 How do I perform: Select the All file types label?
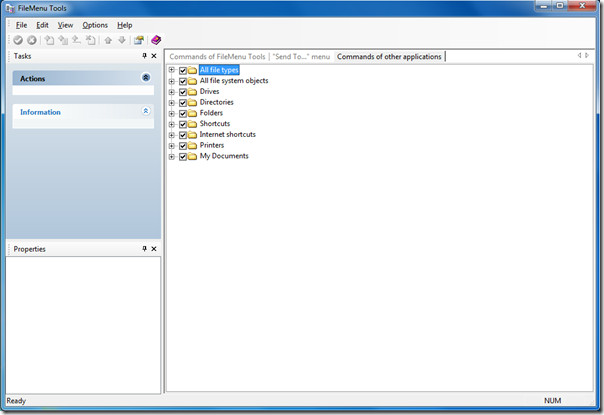(219, 70)
